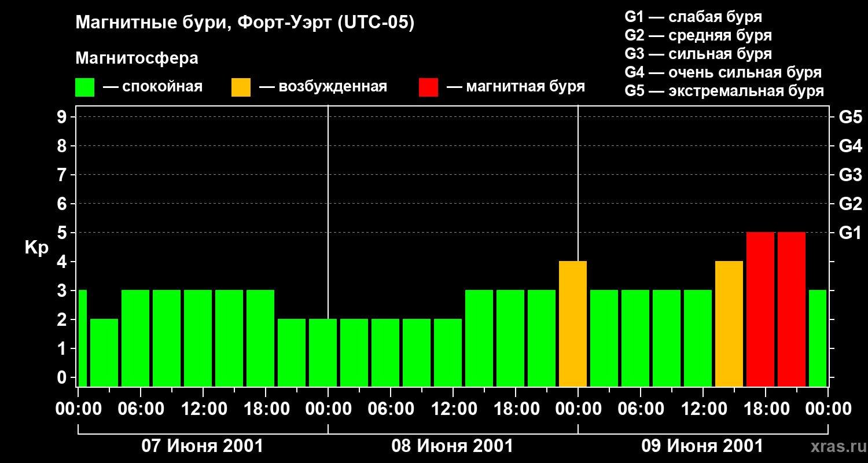Viewport: 868px width, 463px height.
Task: Click the Kp 3 green bar starting 13:00 on 08 Июня
Action: coord(479,339)
